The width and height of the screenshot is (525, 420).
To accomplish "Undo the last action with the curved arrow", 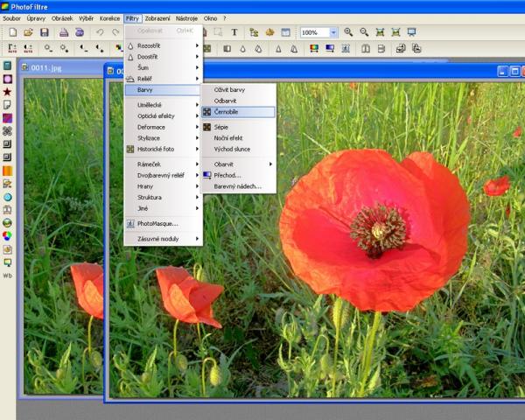I will coord(100,32).
